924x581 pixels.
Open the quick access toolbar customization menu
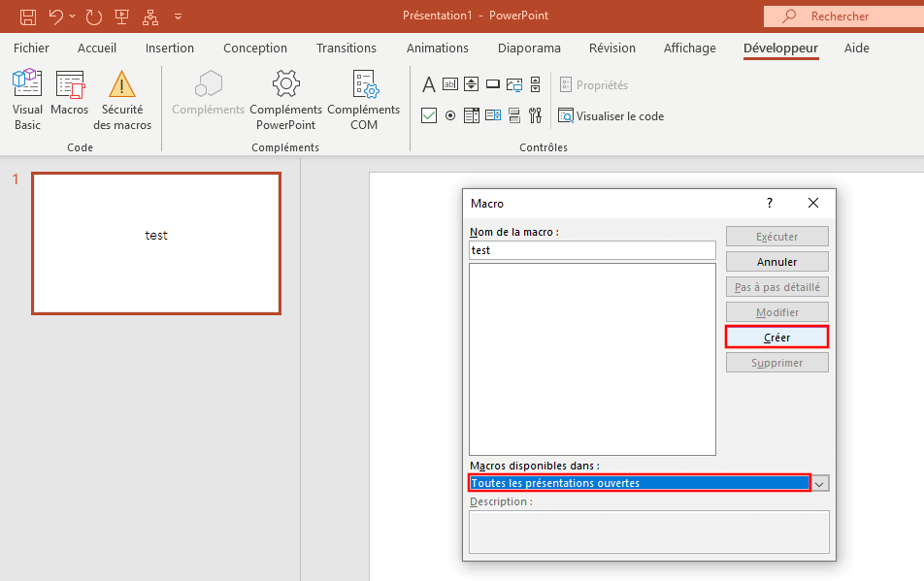(178, 16)
